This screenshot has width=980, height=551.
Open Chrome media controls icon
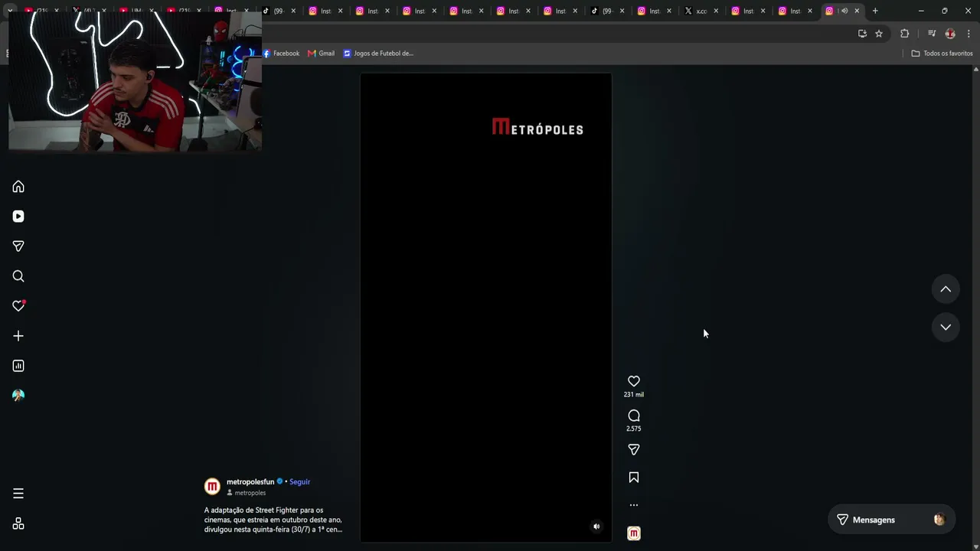click(x=932, y=34)
